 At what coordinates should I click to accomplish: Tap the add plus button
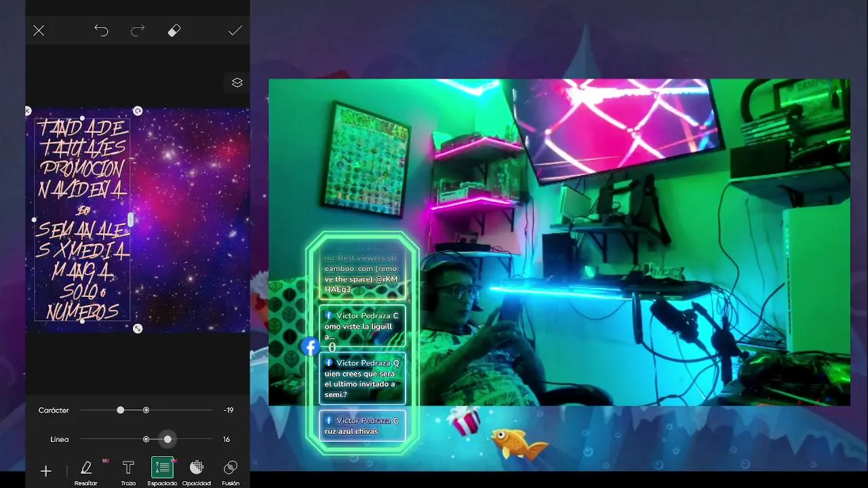46,471
